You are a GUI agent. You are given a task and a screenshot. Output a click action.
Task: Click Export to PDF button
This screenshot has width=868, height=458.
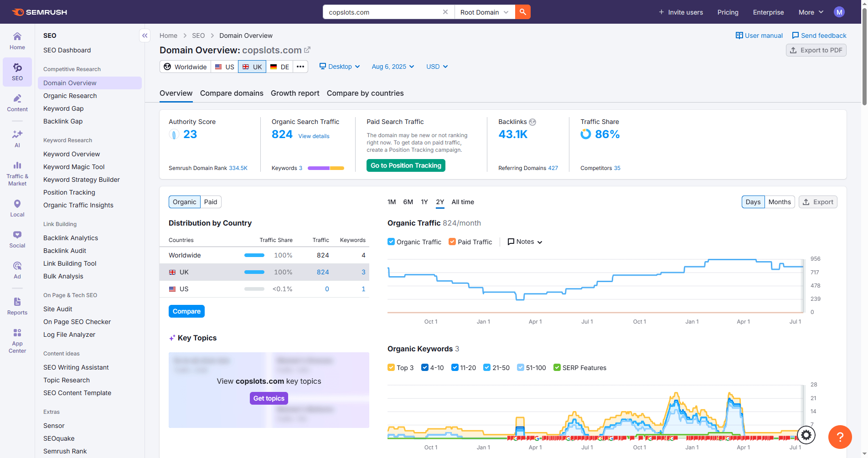816,50
